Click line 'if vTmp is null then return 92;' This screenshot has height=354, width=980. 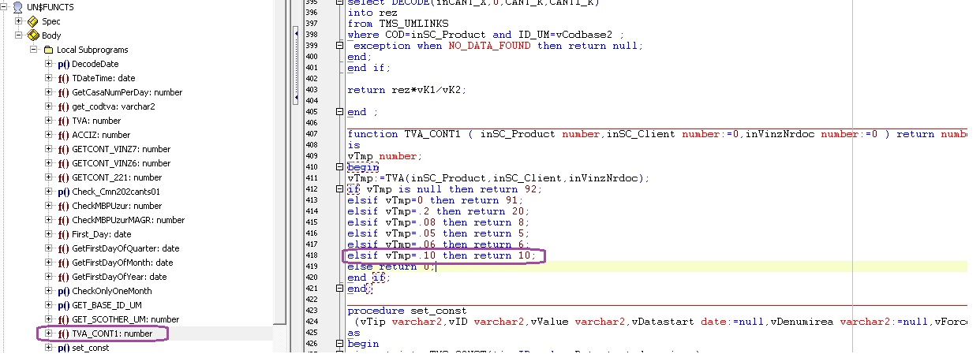[445, 189]
